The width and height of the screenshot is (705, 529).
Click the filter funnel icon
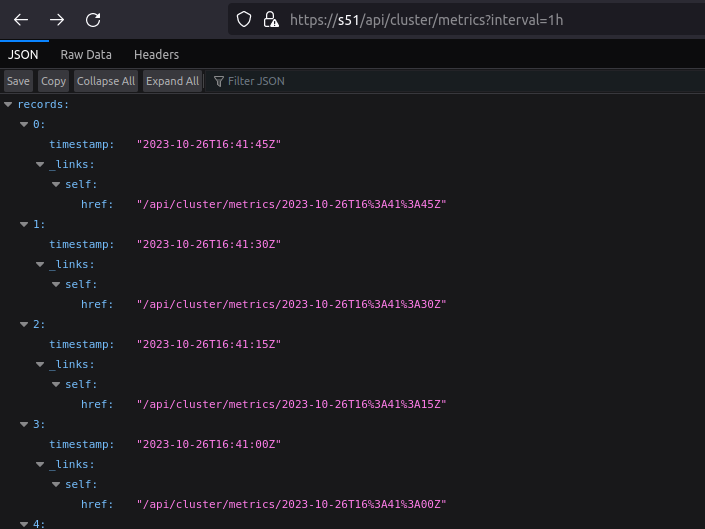(219, 81)
